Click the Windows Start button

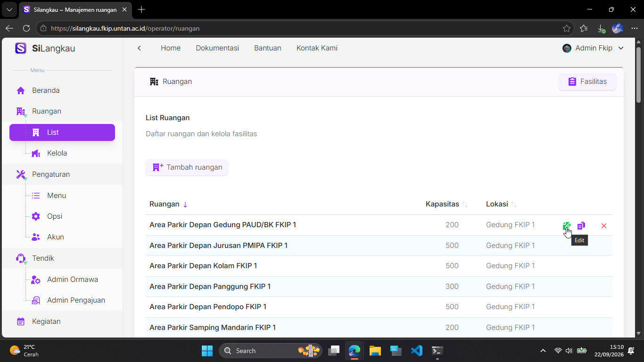pos(207,351)
